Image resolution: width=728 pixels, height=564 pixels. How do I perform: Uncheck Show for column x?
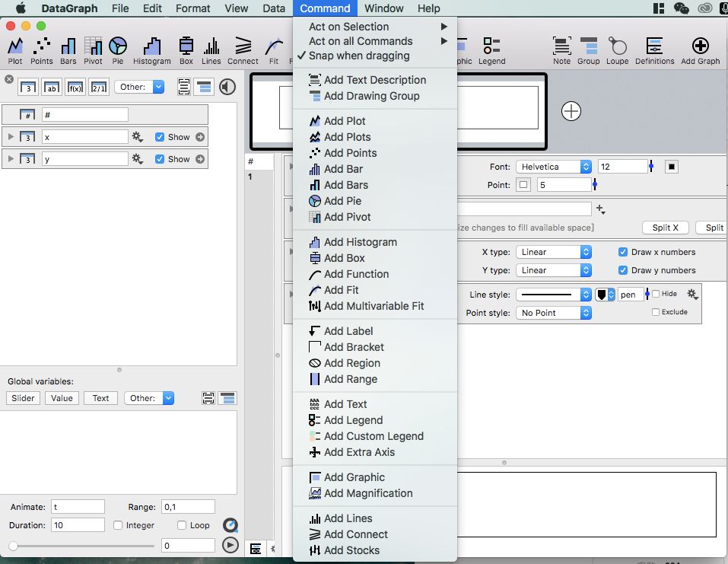[x=160, y=137]
